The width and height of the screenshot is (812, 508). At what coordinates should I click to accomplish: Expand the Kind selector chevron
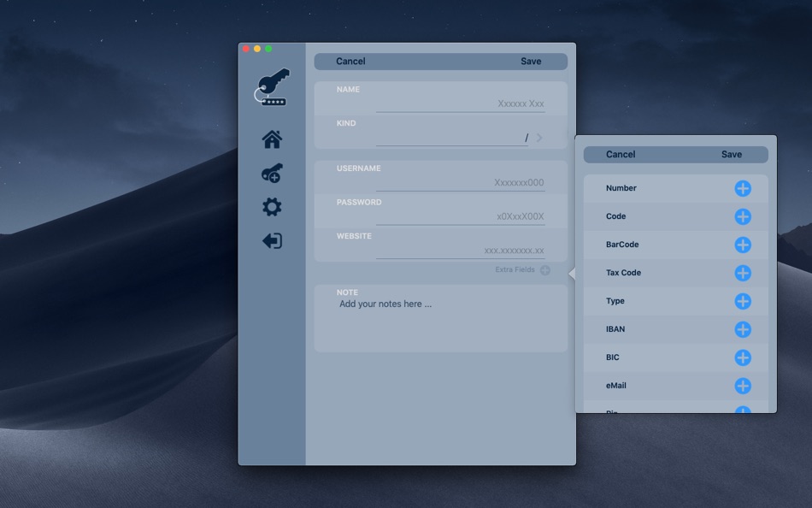(539, 138)
